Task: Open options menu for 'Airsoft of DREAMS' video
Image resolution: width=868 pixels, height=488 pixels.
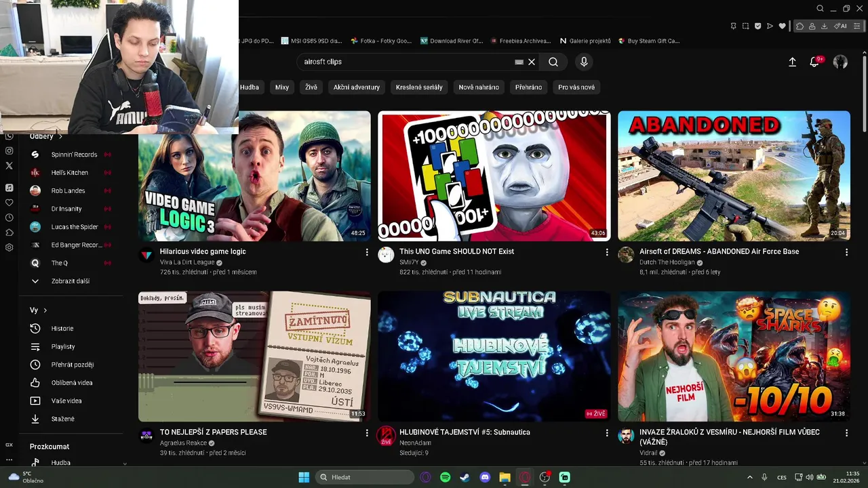Action: click(846, 252)
